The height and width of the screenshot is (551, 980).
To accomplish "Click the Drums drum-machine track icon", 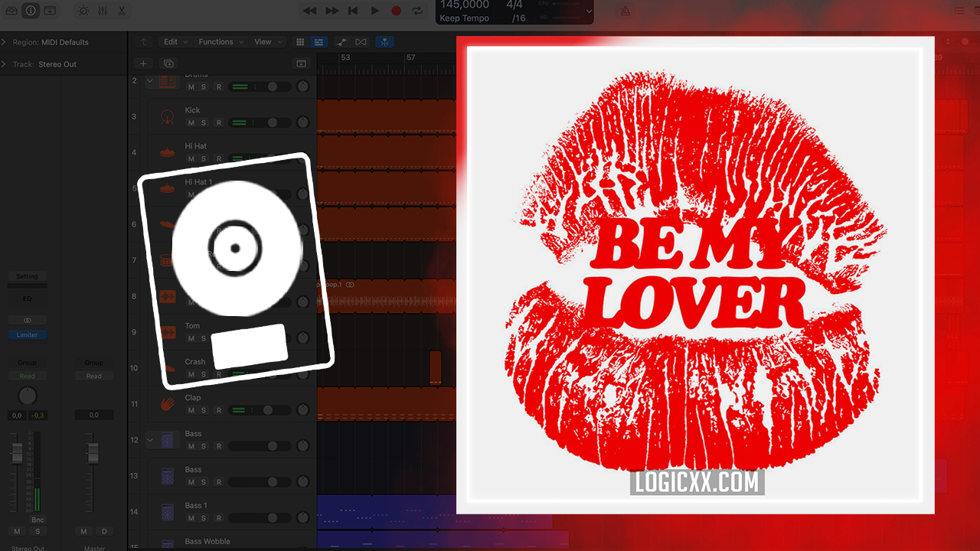I will (x=168, y=80).
